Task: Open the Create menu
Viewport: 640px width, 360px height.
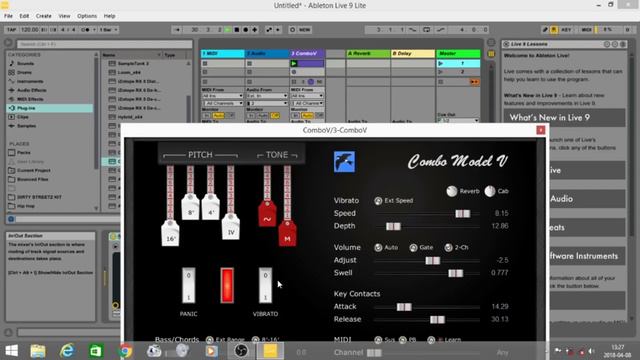Action: coord(43,16)
